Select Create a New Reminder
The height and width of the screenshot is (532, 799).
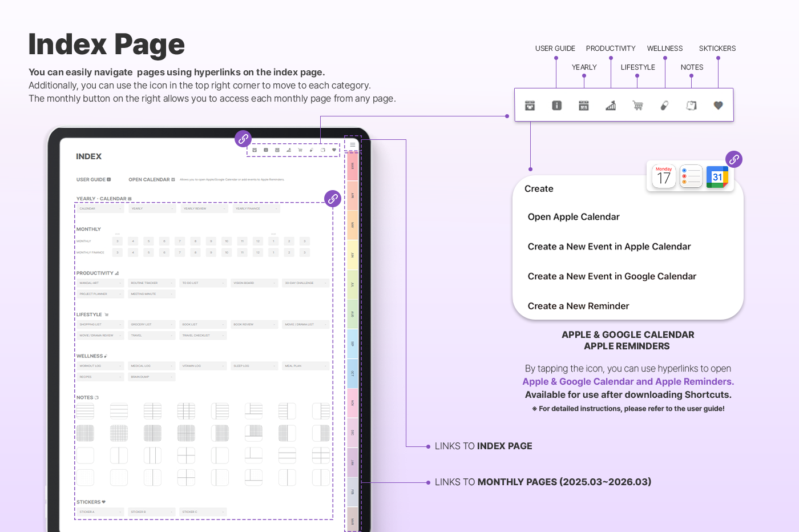(x=578, y=306)
